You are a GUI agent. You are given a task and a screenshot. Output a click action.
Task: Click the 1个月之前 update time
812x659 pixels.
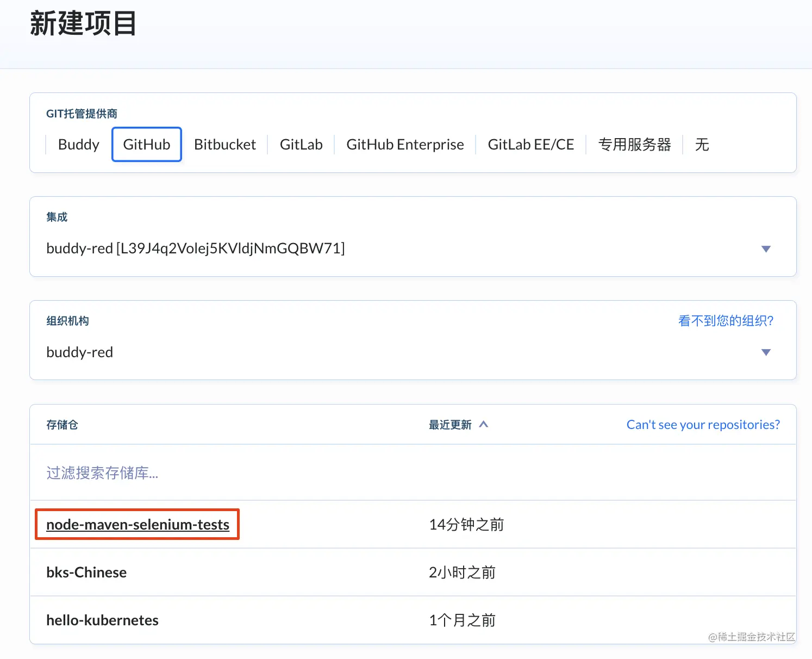tap(462, 620)
